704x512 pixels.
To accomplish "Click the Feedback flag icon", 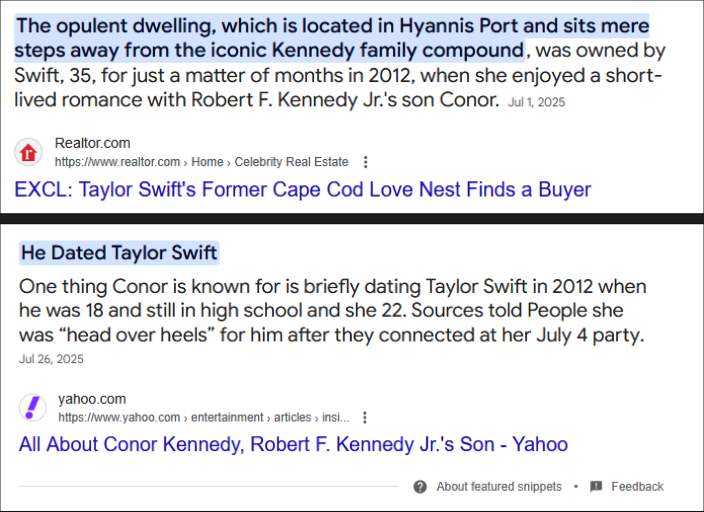I will point(596,486).
